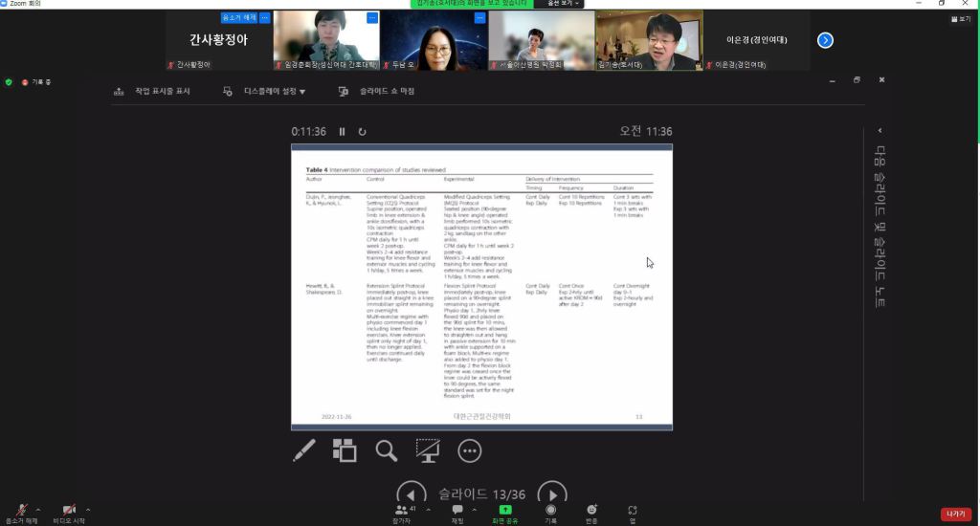Collapse the side notes panel chevron
The image size is (980, 526).
[x=880, y=131]
